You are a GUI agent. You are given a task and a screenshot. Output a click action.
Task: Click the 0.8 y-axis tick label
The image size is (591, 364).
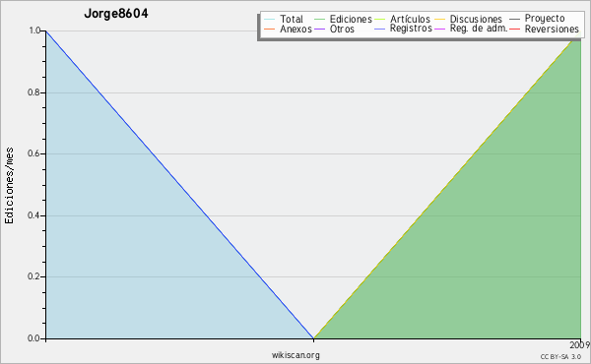pyautogui.click(x=33, y=92)
